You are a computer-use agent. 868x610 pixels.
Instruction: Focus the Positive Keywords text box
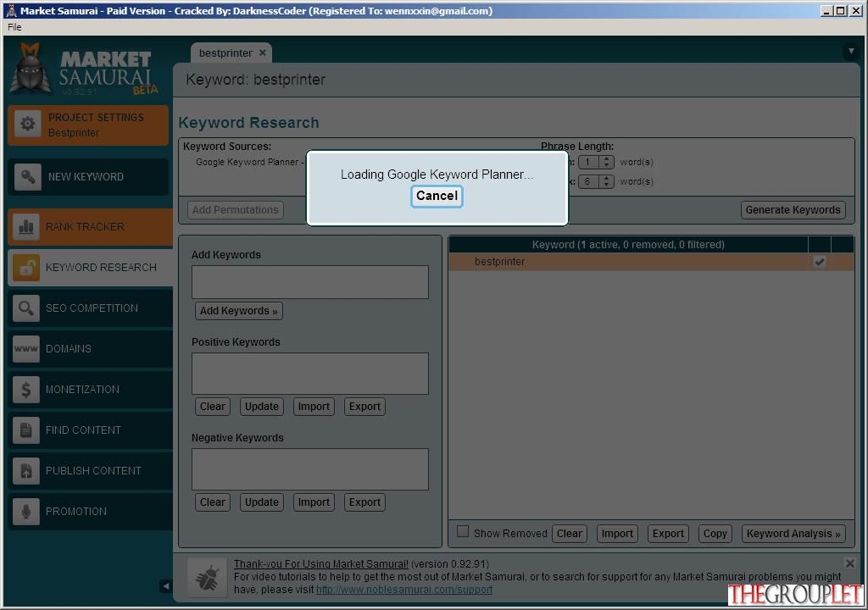310,374
